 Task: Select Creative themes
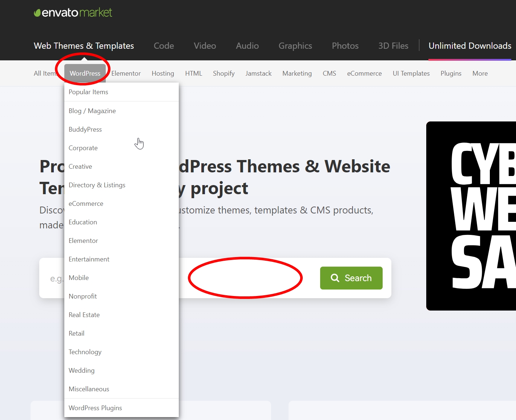point(121,167)
